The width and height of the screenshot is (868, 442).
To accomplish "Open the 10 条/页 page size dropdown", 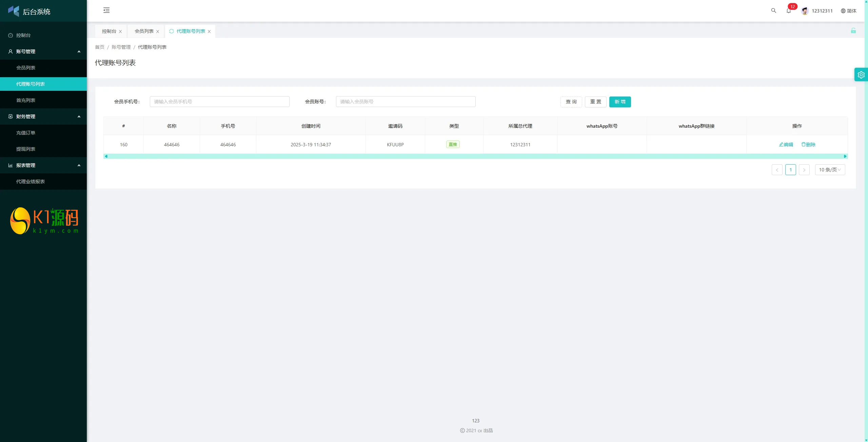I will tap(830, 170).
